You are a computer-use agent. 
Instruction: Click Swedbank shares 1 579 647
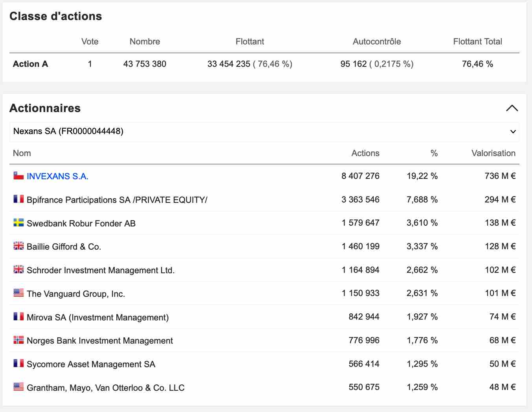pos(360,223)
